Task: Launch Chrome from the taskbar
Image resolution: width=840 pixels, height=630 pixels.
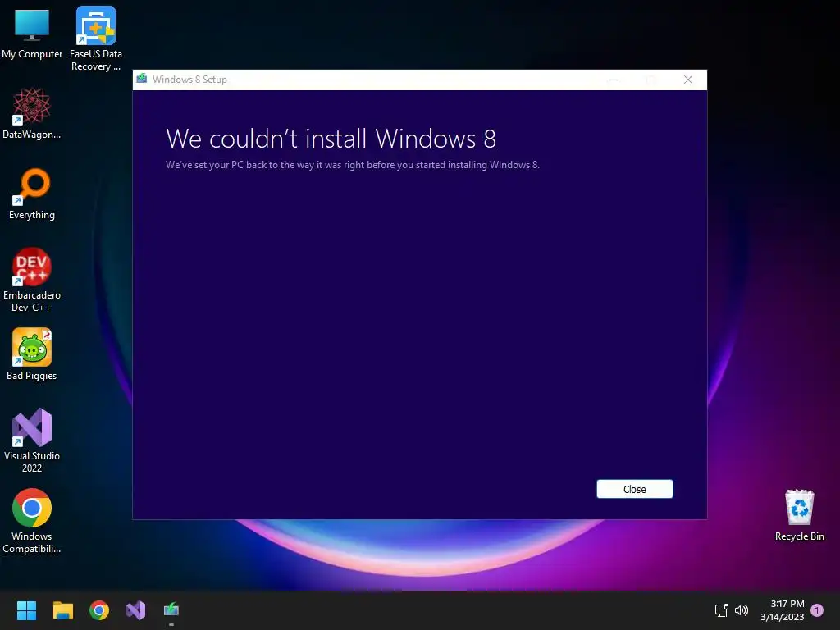Action: click(x=99, y=610)
